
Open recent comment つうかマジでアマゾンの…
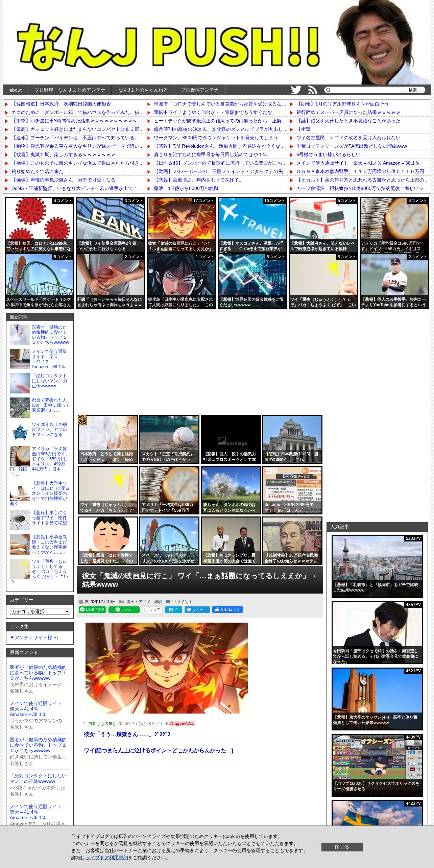(38, 721)
